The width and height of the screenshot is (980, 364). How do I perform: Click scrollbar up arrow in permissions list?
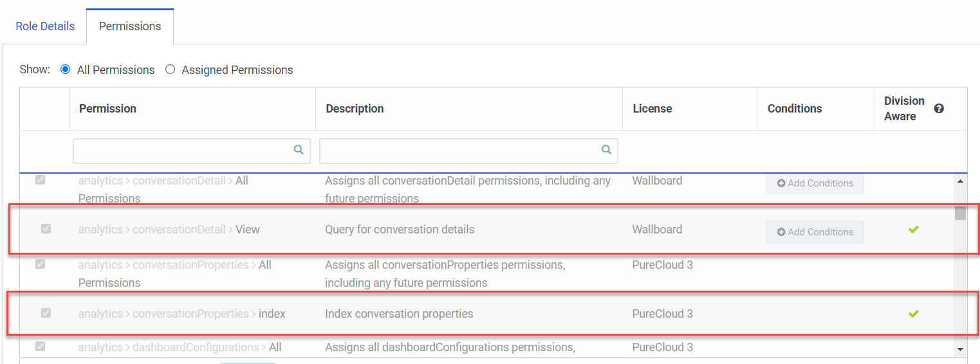pos(961,182)
